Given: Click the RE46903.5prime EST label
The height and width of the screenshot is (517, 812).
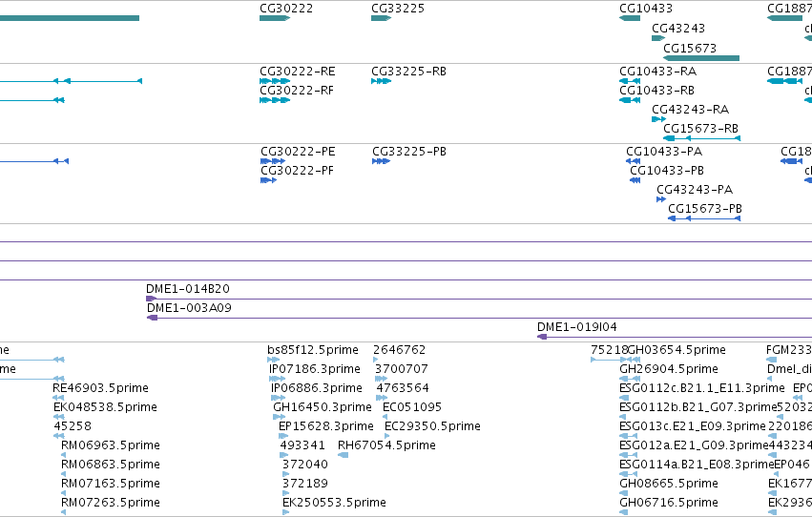Looking at the screenshot, I should tap(100, 388).
